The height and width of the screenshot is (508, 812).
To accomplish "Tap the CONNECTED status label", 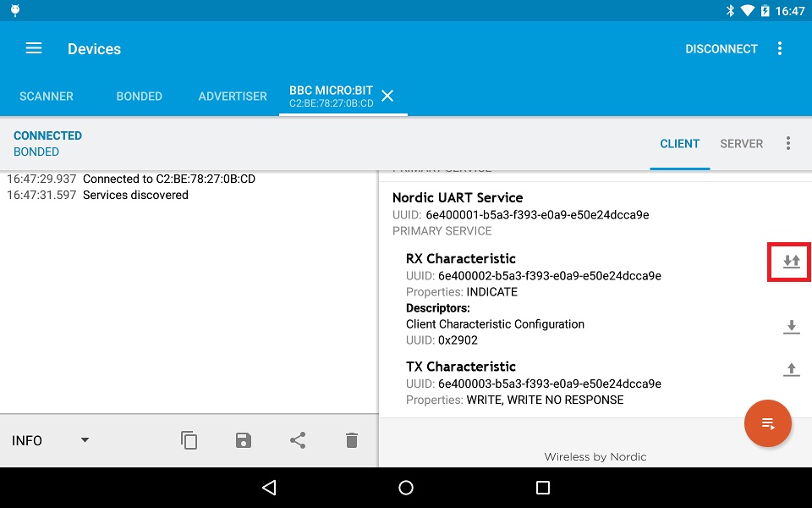I will (47, 135).
